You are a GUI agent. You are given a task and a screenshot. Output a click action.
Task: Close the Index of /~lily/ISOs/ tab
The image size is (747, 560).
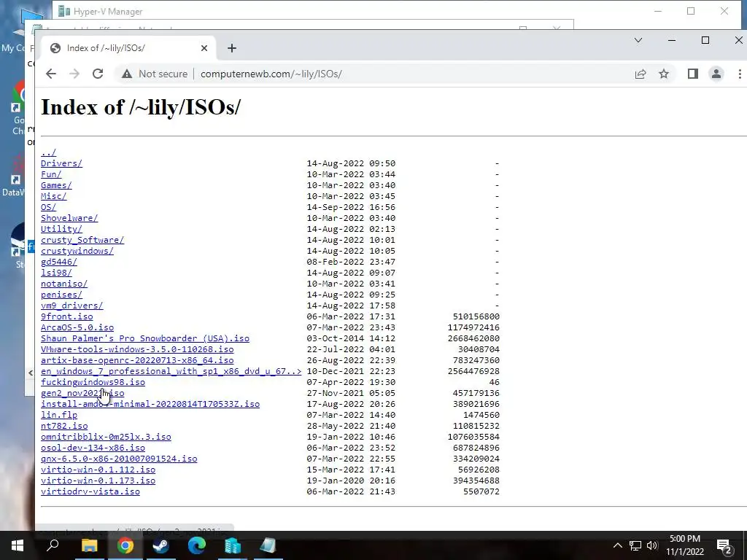(x=204, y=48)
